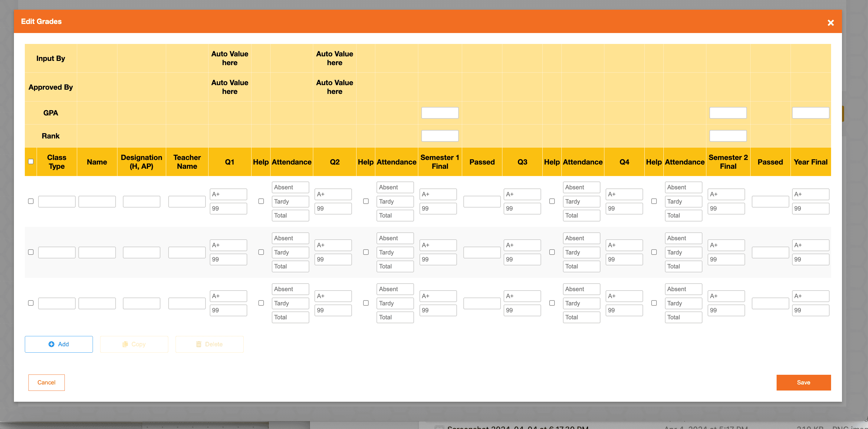868x429 pixels.
Task: Click the Q3 column header
Action: point(522,162)
